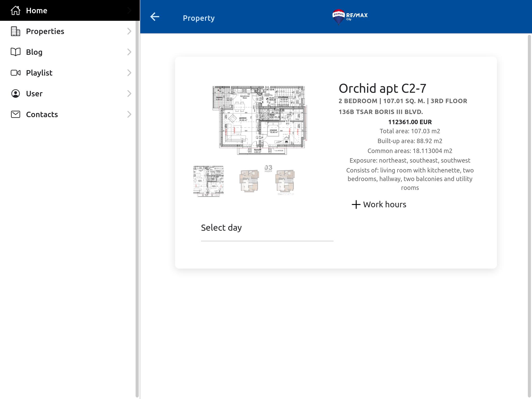Expand the User chevron
Viewport: 532px width, 399px height.
pos(129,94)
